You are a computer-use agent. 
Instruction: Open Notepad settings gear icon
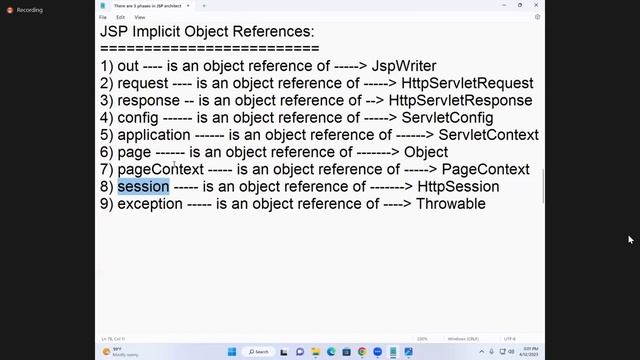[537, 17]
